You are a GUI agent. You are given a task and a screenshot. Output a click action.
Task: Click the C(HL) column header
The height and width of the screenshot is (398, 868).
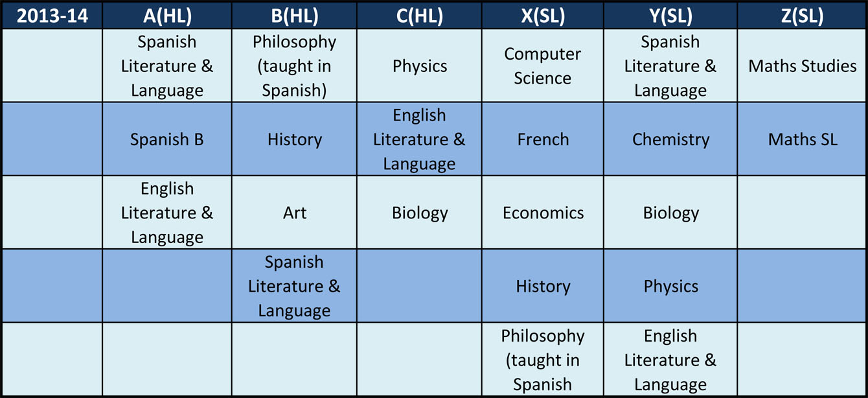(419, 15)
